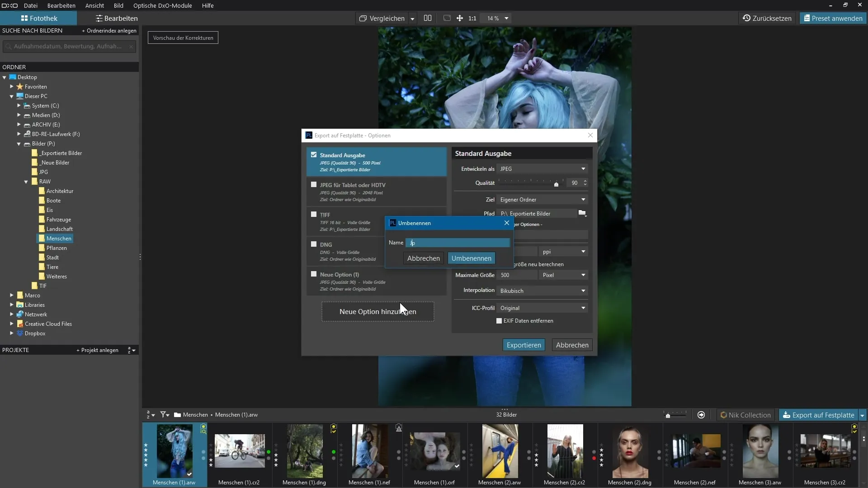The image size is (868, 488).
Task: Click the fit-to-screen view icon
Action: tap(447, 18)
